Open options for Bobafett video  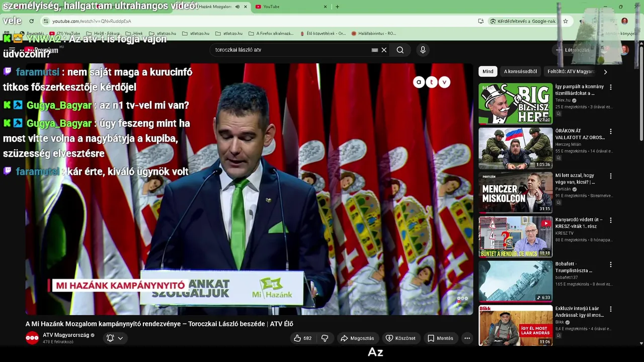[x=611, y=264]
